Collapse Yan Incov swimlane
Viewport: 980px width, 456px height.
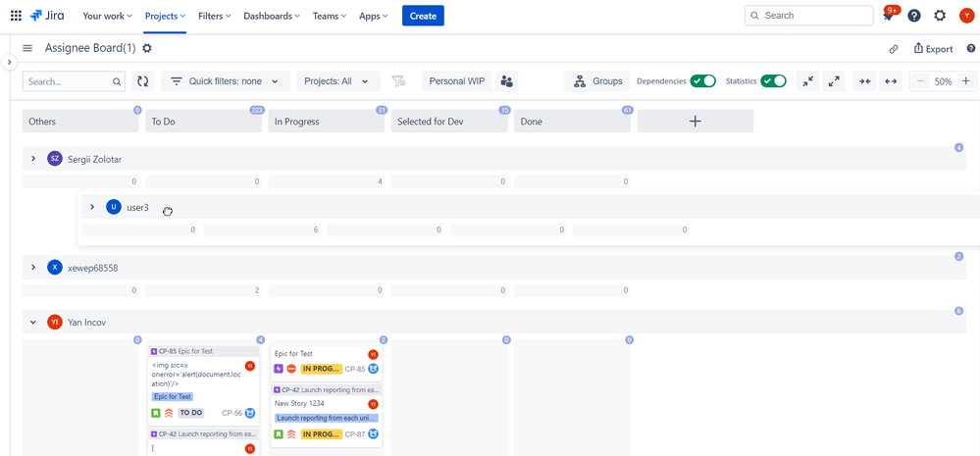(x=33, y=322)
